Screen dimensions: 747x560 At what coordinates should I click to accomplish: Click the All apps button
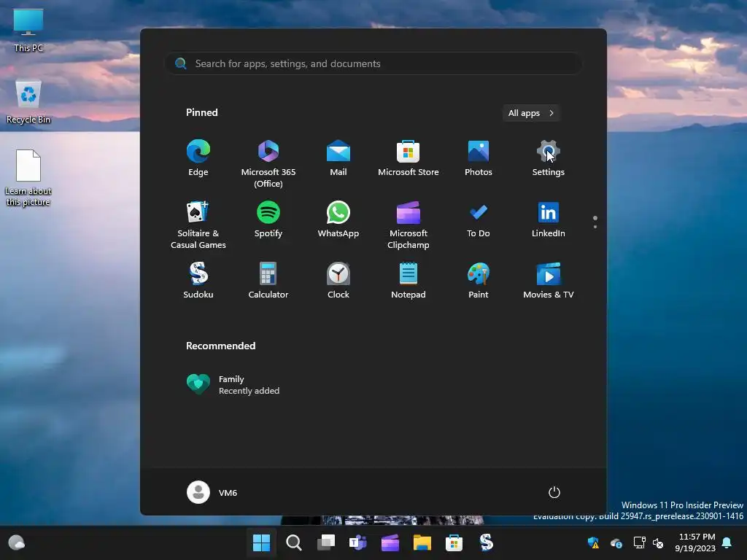(x=531, y=113)
